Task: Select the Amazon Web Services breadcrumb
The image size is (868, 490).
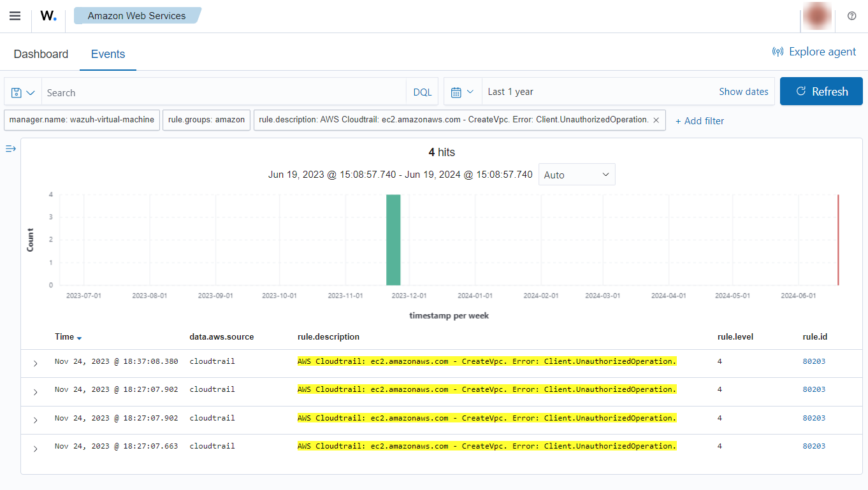Action: coord(136,16)
